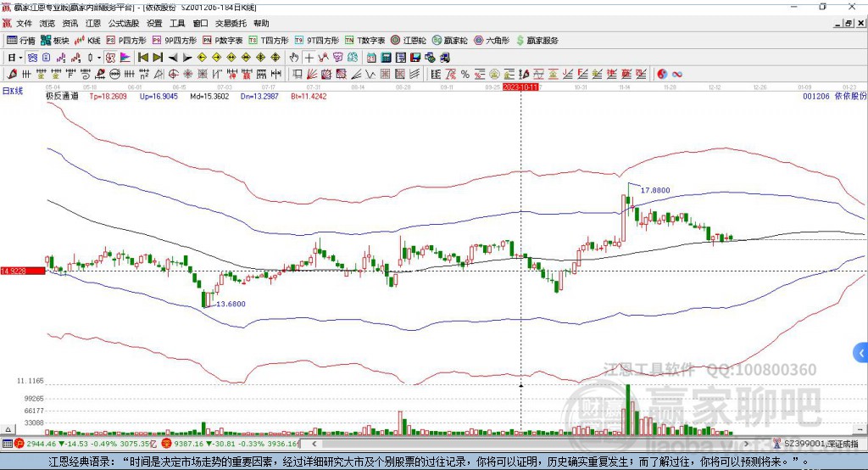Click the candlestick style icon
This screenshot has width=868, height=470.
[92, 57]
